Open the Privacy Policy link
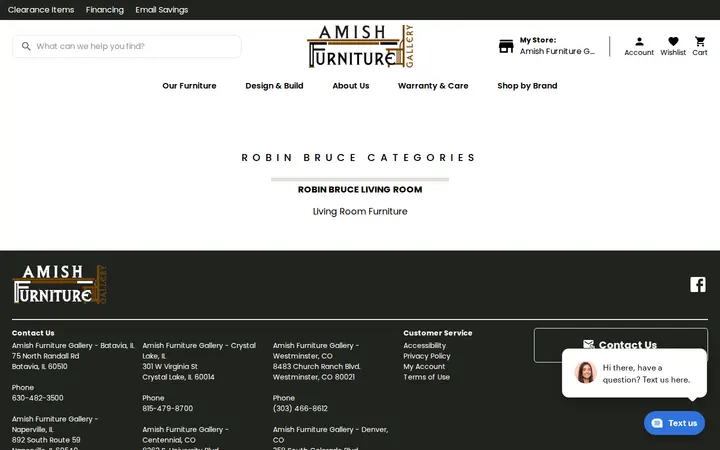Image resolution: width=720 pixels, height=450 pixels. click(427, 356)
